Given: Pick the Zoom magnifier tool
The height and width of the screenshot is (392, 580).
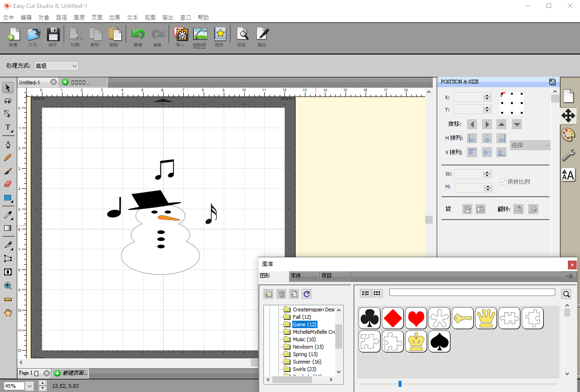Looking at the screenshot, I should (x=8, y=286).
